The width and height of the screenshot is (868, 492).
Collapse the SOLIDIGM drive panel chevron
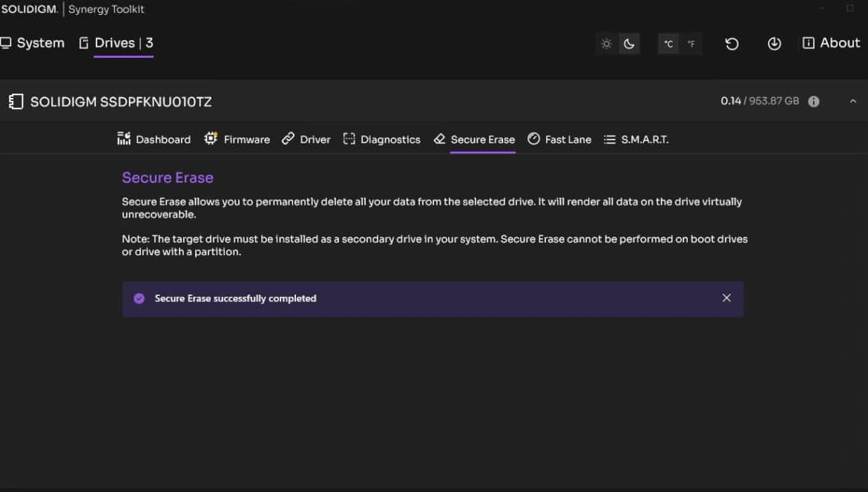click(x=852, y=101)
